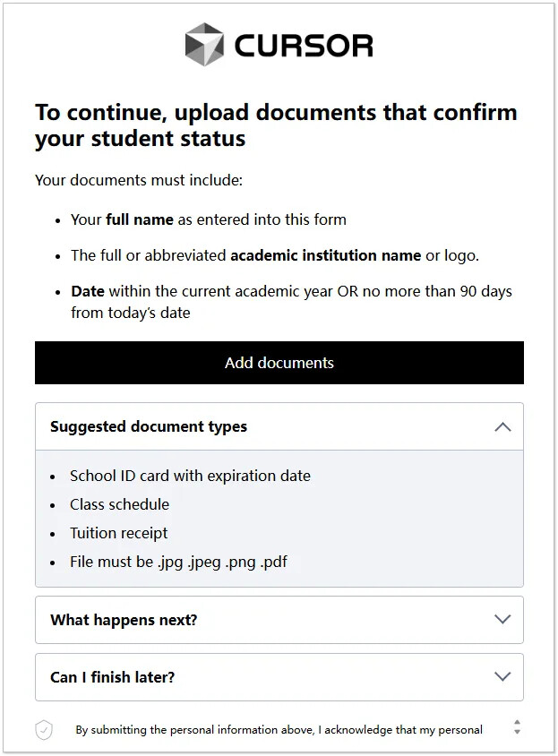Click the shield checkmark privacy icon
This screenshot has width=558, height=756.
point(44,729)
